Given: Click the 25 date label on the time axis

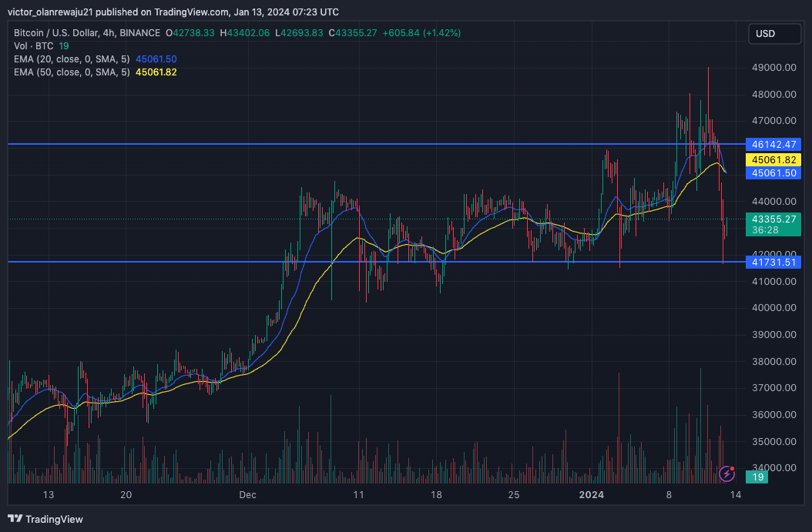Looking at the screenshot, I should 513,495.
